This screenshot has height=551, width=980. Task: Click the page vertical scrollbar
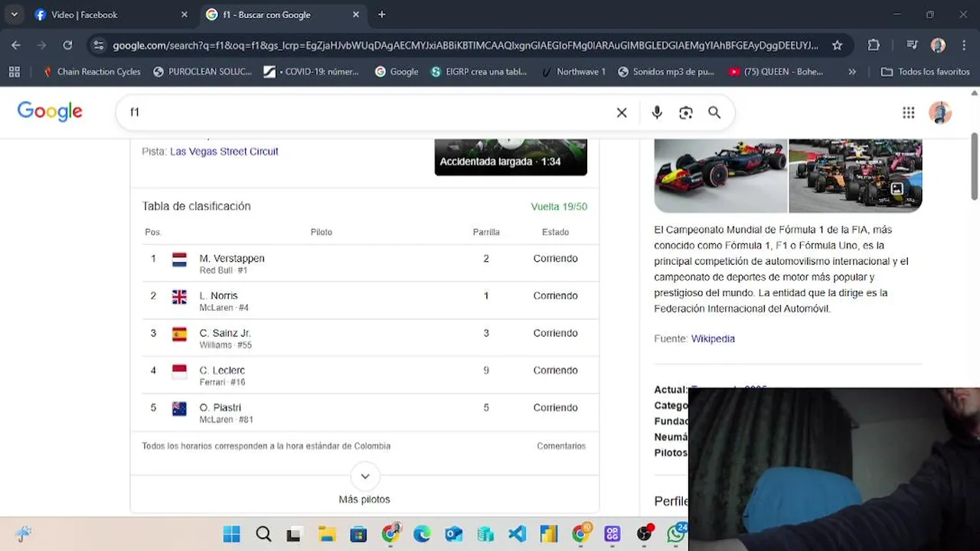click(x=974, y=167)
